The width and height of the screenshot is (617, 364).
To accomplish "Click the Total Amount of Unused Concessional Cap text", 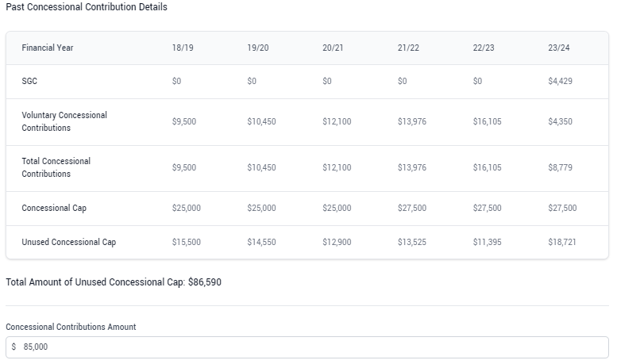I will 114,282.
